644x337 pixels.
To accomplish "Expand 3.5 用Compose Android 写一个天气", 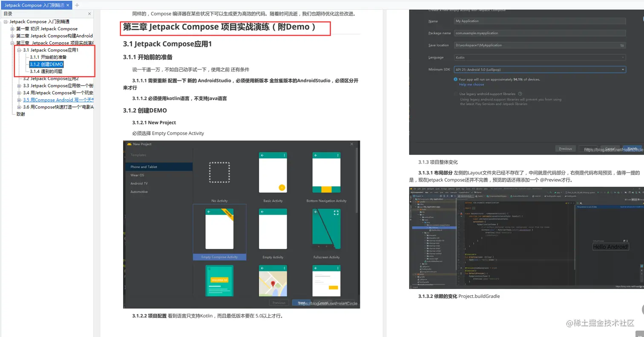I will tap(19, 100).
